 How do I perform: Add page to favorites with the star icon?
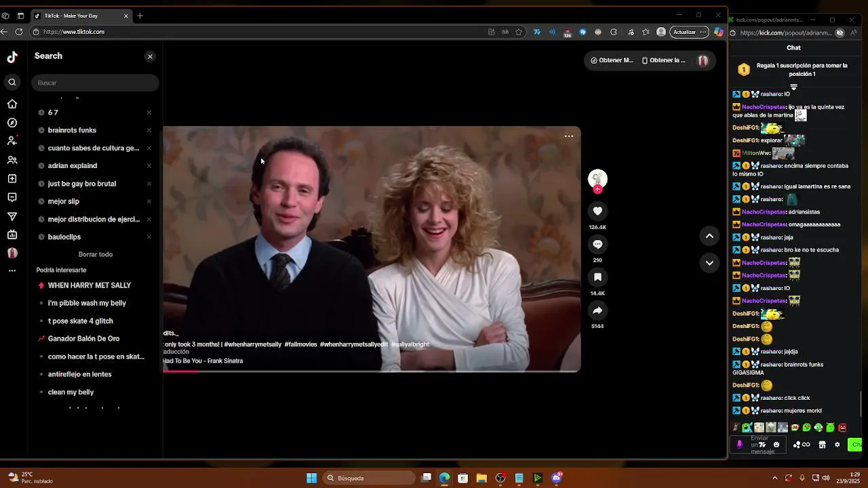click(519, 32)
